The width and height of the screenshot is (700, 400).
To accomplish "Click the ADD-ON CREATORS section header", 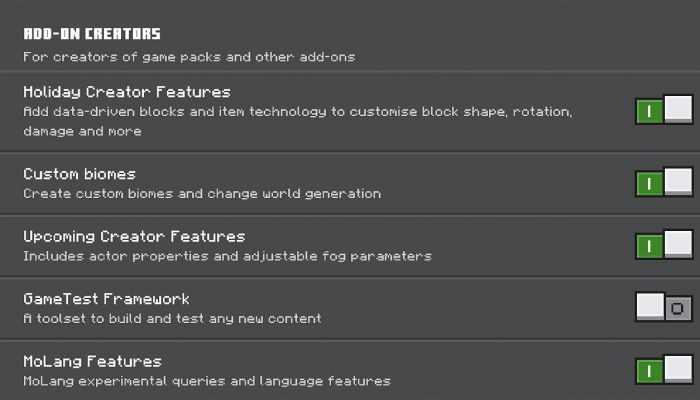I will 92,35.
